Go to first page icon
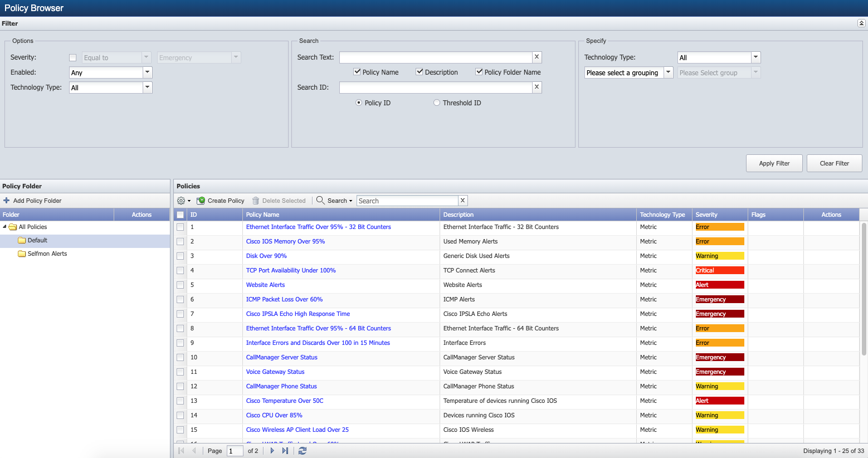Screen dimensions: 868x458 pyautogui.click(x=181, y=451)
